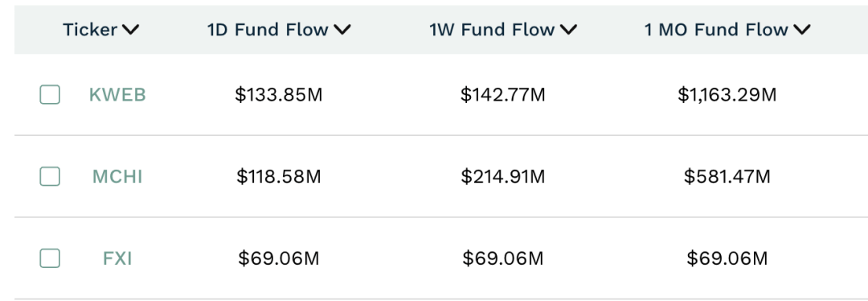868x301 pixels.
Task: Select KWEB 1 MO flow value $1,163.29M
Action: (x=727, y=95)
